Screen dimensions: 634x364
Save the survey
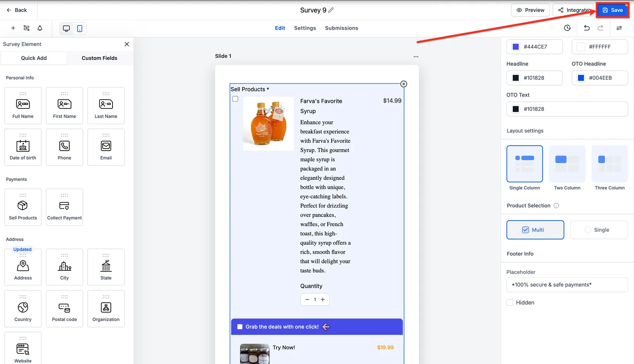tap(613, 10)
